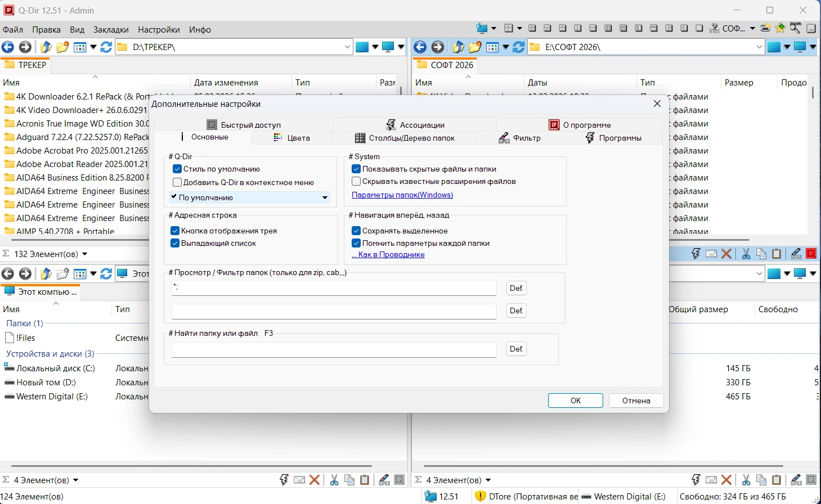
Task: Open the 'Закладки' menu
Action: 111,30
